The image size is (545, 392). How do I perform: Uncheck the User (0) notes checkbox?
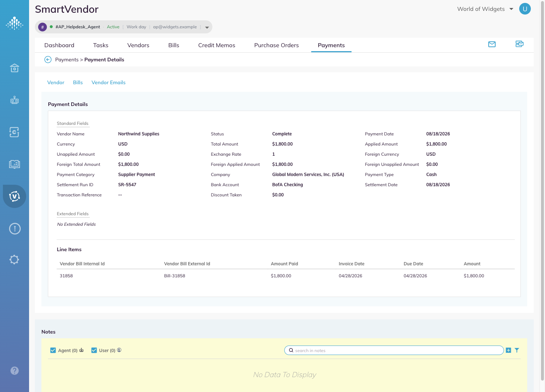(x=94, y=350)
